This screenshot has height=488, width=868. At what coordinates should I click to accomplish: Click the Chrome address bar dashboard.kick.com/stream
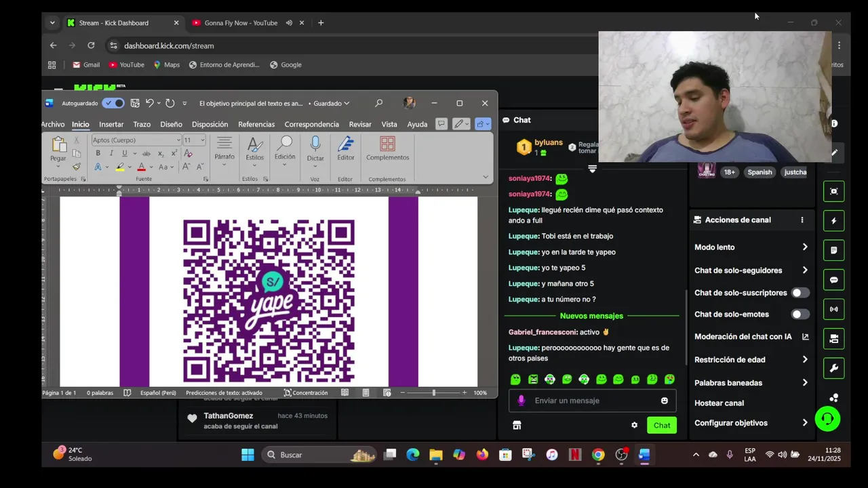169,46
